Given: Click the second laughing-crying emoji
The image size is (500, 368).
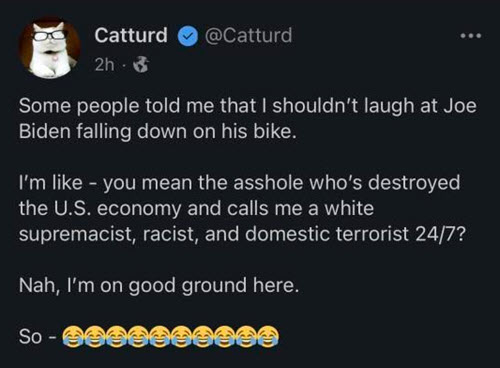Looking at the screenshot, I should pos(95,336).
